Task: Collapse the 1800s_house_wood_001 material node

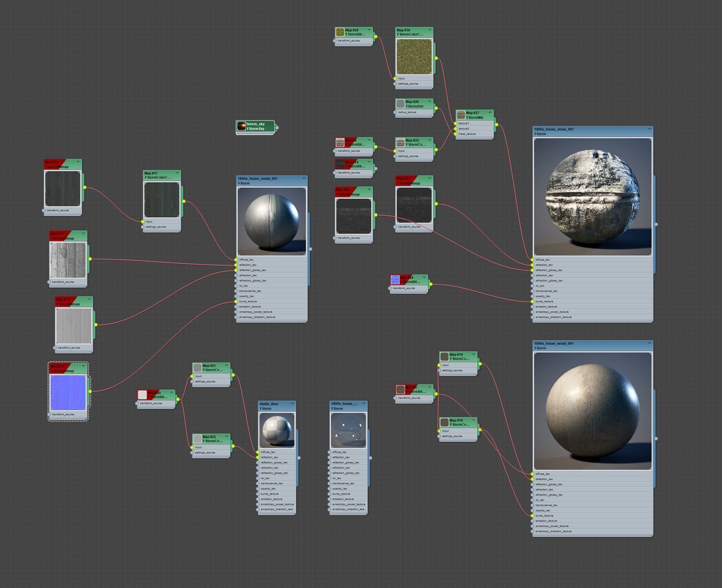Action: click(649, 343)
